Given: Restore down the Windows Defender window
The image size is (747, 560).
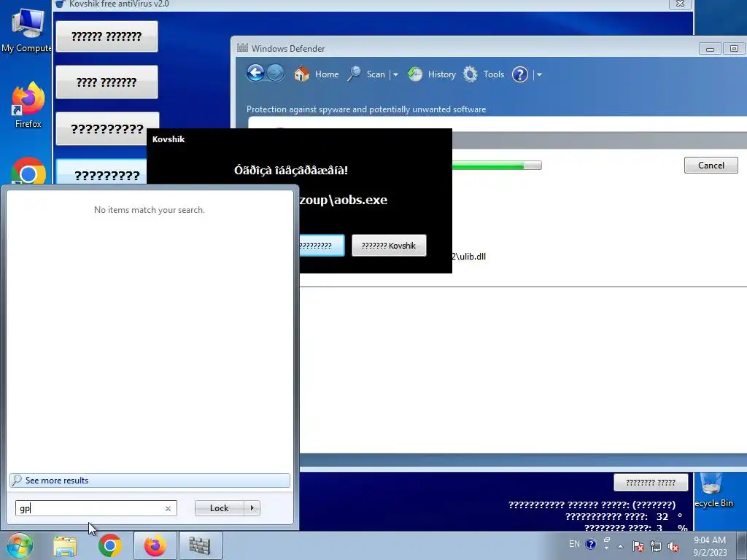Looking at the screenshot, I should (734, 49).
